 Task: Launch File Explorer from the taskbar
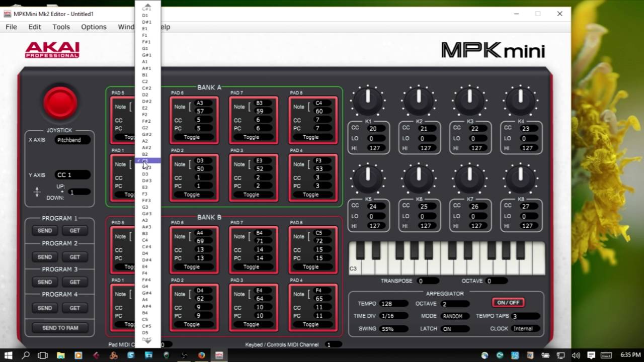(x=60, y=355)
